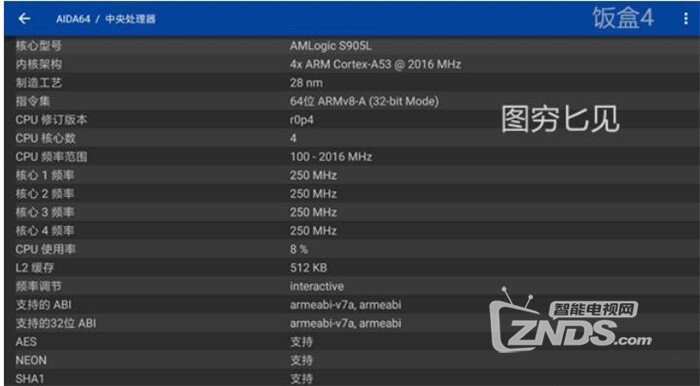Select the AES 支持 row
The height and width of the screenshot is (386, 700).
352,342
